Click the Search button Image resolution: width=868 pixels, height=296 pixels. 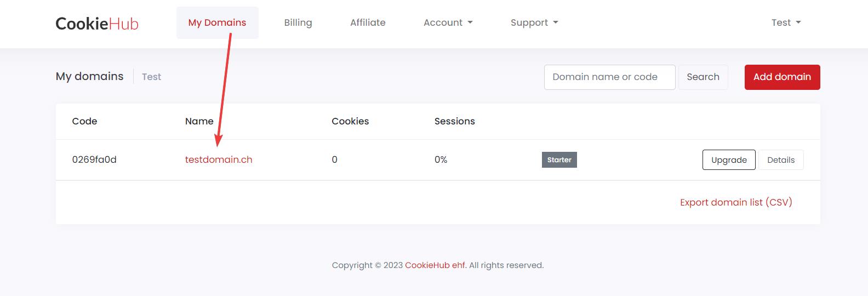pyautogui.click(x=703, y=77)
